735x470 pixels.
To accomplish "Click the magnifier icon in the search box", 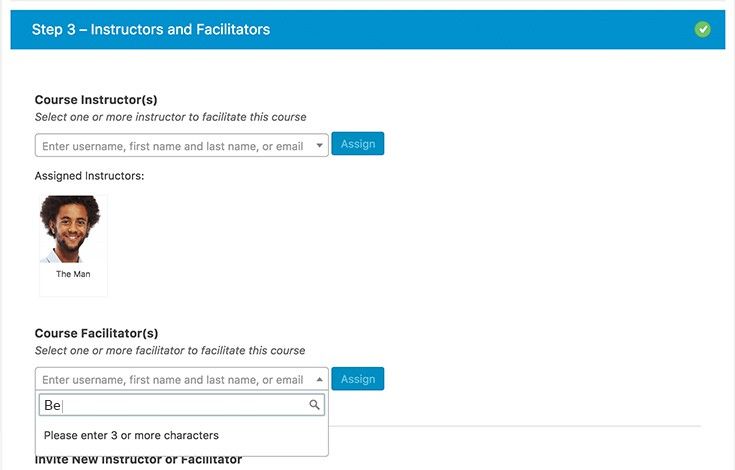I will tap(314, 404).
